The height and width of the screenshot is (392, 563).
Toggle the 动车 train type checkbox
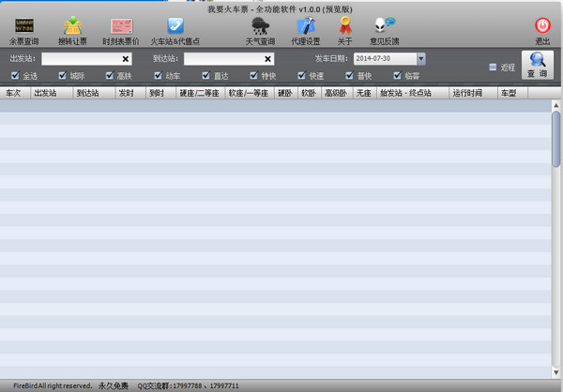[x=157, y=75]
